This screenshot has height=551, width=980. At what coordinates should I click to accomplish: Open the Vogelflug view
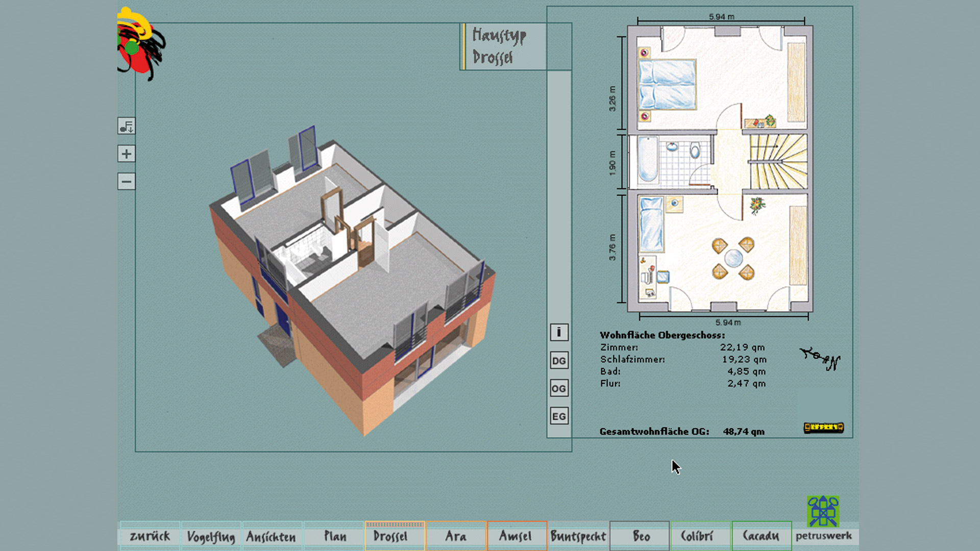(211, 536)
